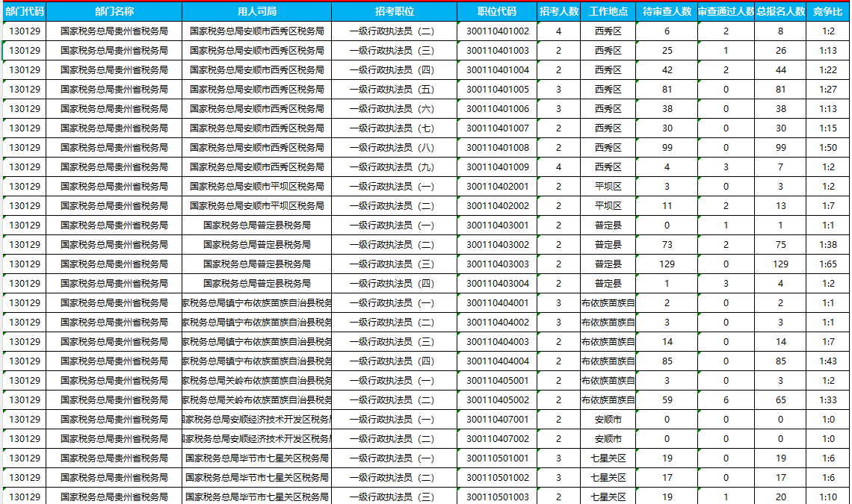Click the 1:43 ratio cell
This screenshot has width=852, height=504.
[x=827, y=361]
